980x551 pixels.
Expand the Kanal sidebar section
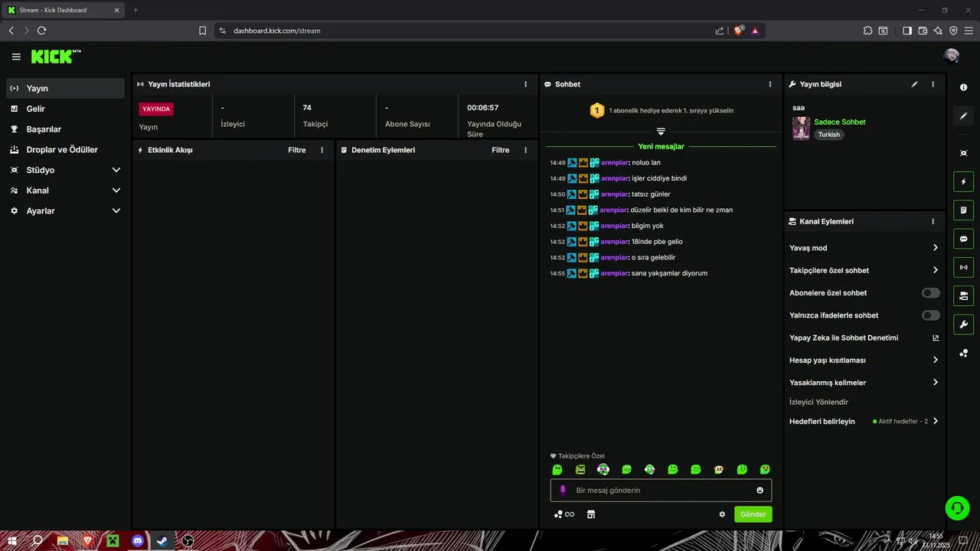[65, 191]
